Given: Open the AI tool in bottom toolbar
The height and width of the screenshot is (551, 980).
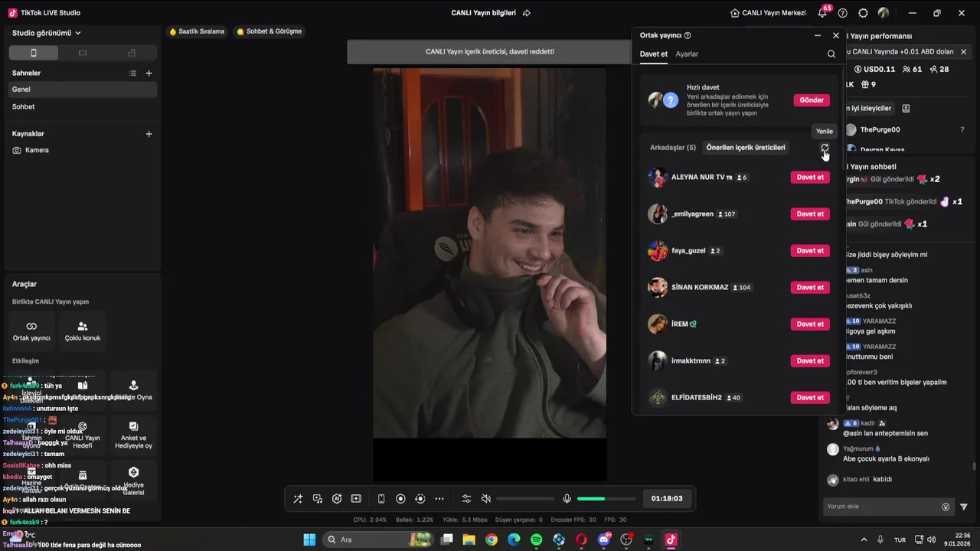Looking at the screenshot, I should coord(337,498).
